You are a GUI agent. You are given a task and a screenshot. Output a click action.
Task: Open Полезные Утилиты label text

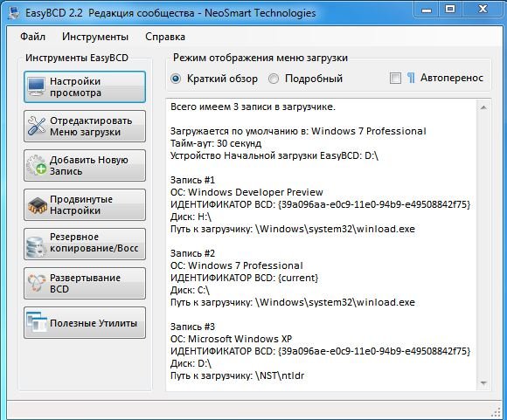pos(94,323)
